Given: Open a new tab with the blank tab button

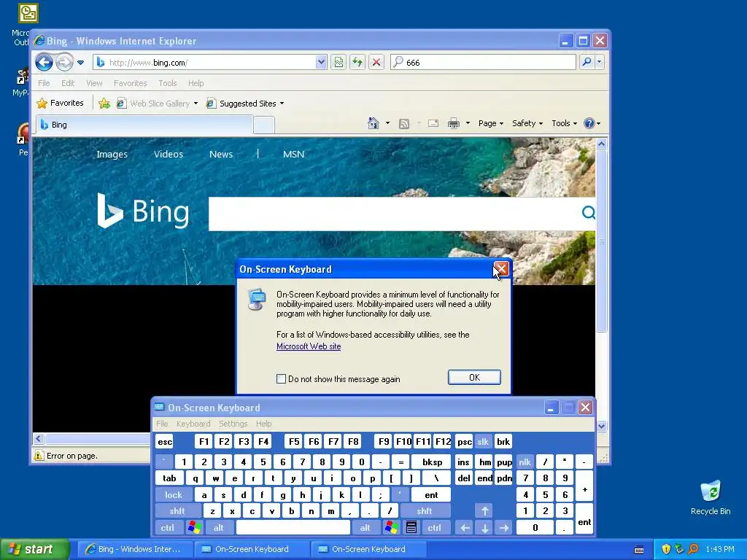Looking at the screenshot, I should coord(264,125).
